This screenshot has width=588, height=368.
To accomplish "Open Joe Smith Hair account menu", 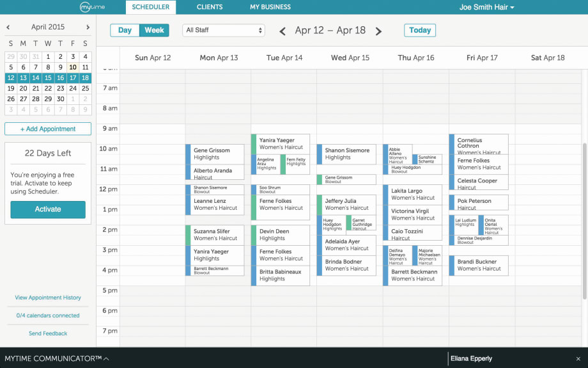I will (487, 7).
